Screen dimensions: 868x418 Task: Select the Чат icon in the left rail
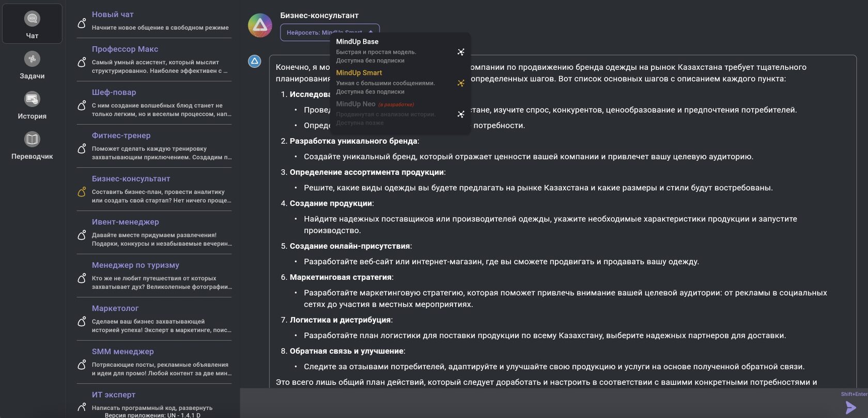point(32,18)
